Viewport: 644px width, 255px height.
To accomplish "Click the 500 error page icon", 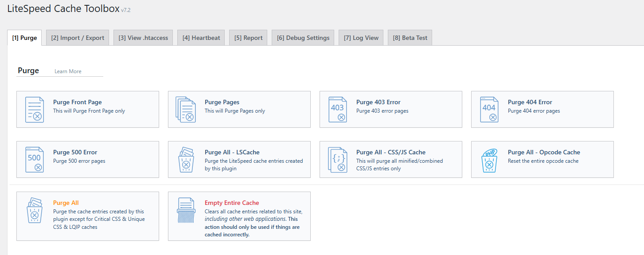I will (x=35, y=160).
